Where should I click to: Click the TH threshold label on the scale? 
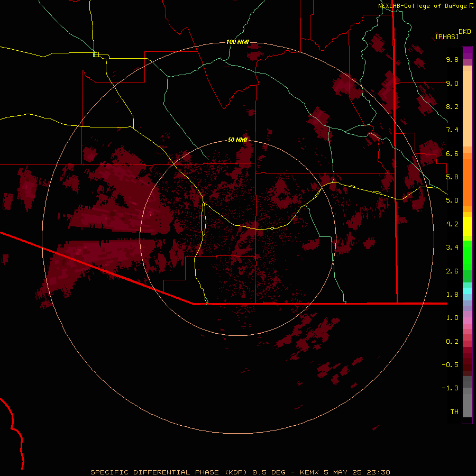(454, 412)
